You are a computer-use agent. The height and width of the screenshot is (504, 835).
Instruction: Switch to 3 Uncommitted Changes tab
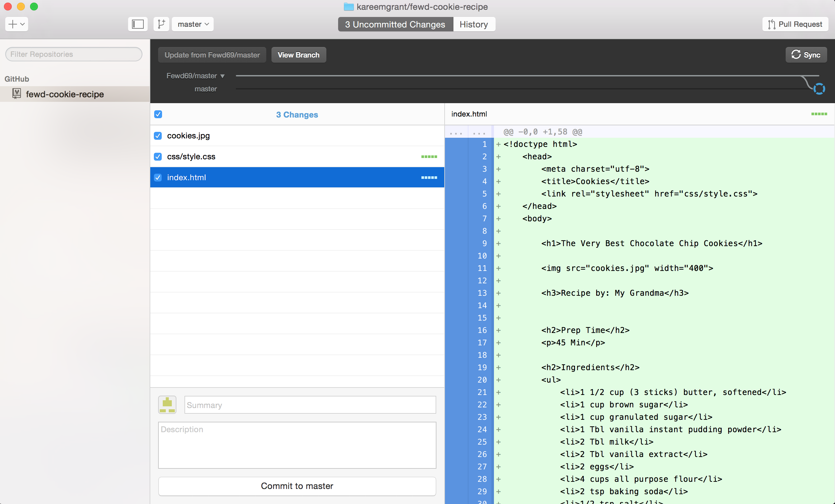(x=395, y=24)
